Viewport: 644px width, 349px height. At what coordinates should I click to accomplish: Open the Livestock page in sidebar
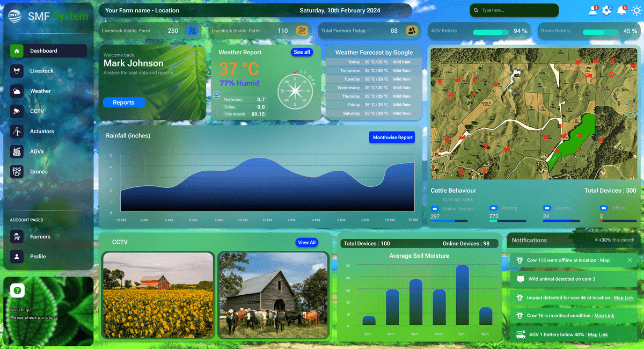[42, 71]
